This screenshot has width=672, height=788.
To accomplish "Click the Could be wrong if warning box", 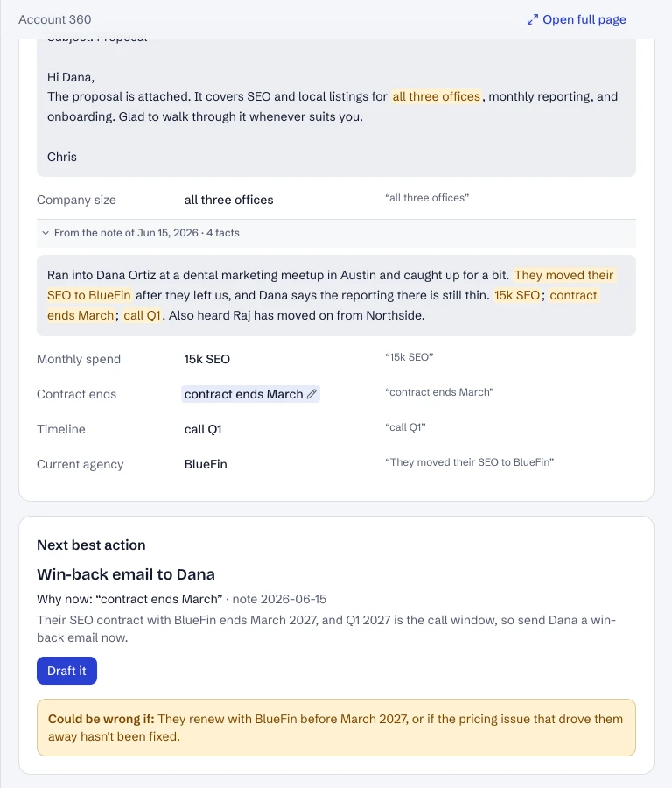I will tap(336, 728).
